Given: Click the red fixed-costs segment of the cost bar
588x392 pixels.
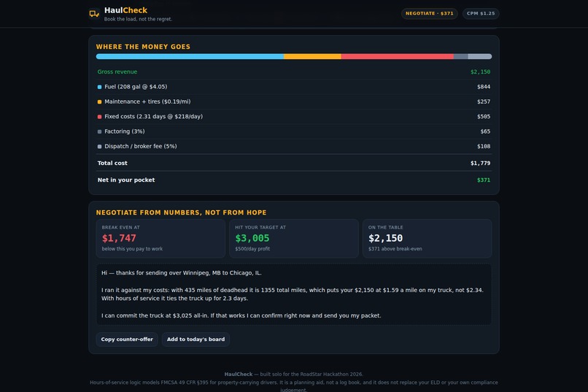Looking at the screenshot, I should click(397, 57).
